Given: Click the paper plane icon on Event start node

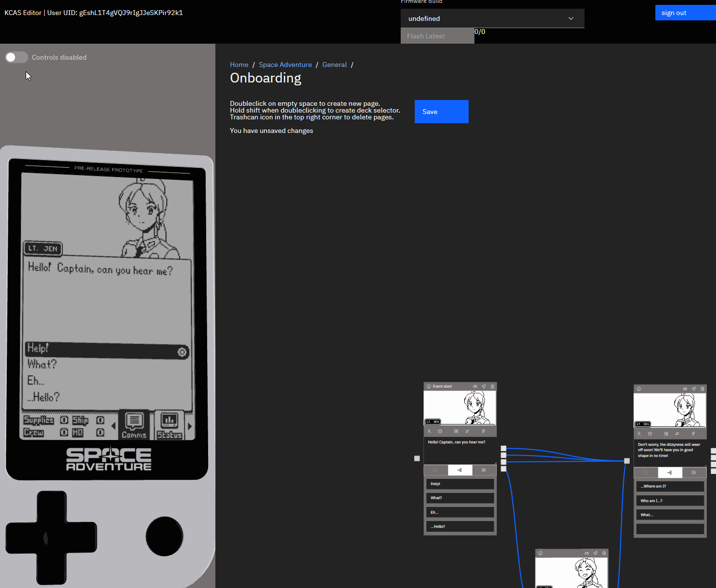Looking at the screenshot, I should (484, 387).
